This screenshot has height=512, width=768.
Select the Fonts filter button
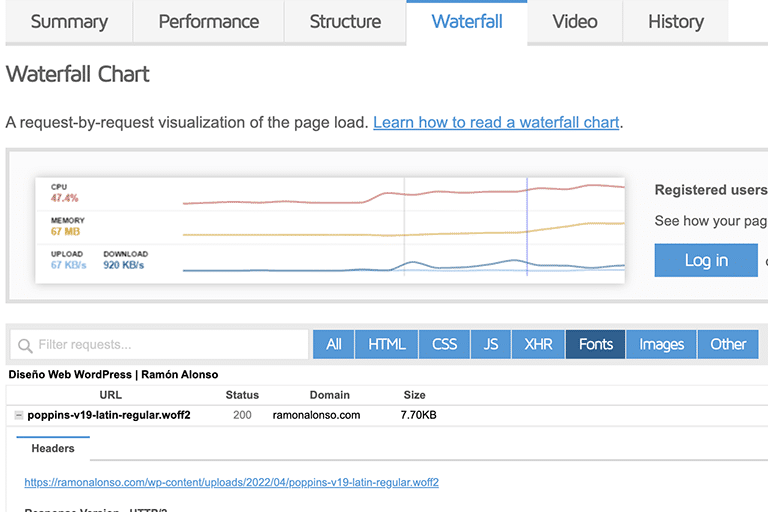pos(595,344)
